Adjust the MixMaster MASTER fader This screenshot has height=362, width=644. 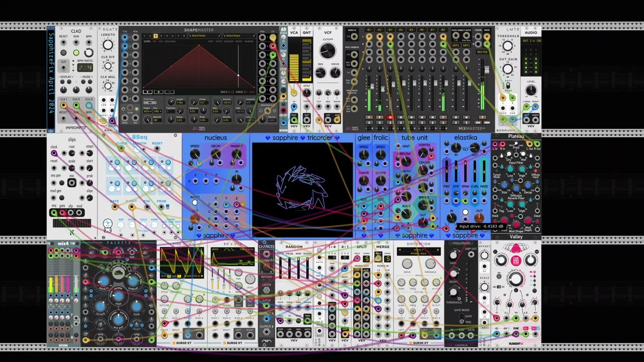pyautogui.click(x=487, y=69)
